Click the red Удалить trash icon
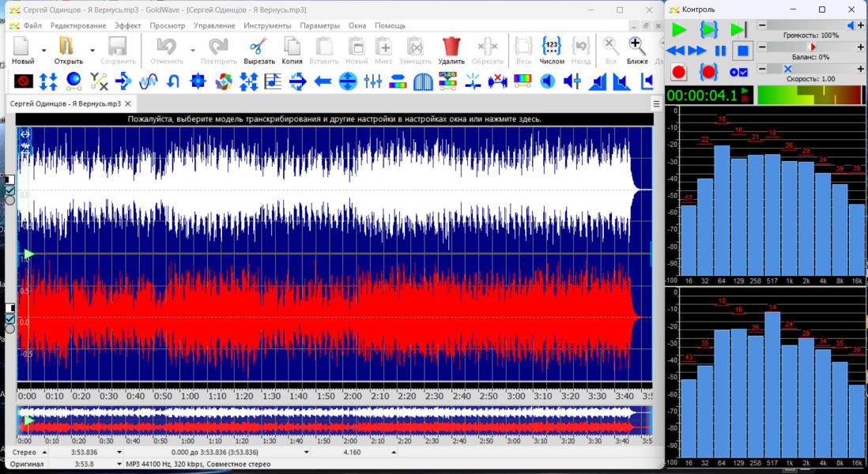Viewport: 868px width, 474px height. click(451, 47)
